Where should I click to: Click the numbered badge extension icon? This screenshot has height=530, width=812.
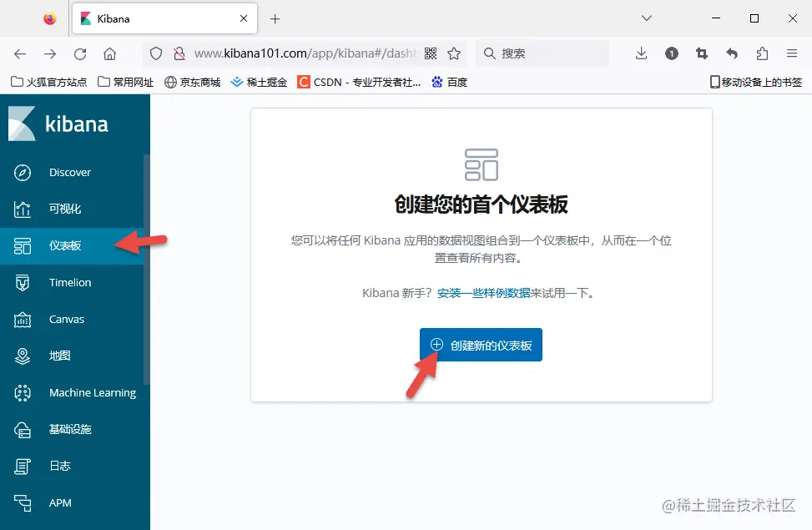(x=672, y=53)
